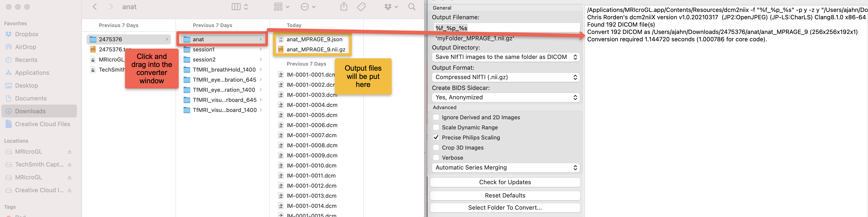Open the Dropbox toolbar icon menu
The height and width of the screenshot is (217, 868).
point(391,7)
